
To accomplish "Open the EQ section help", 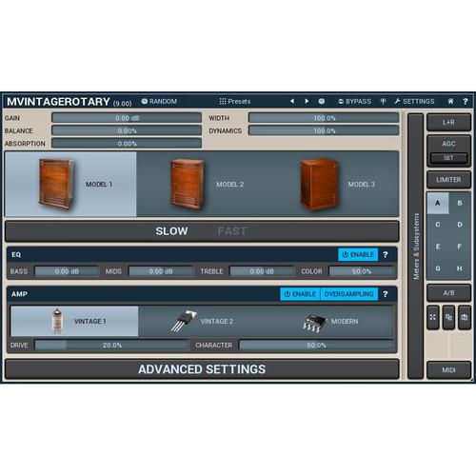I will [x=386, y=254].
